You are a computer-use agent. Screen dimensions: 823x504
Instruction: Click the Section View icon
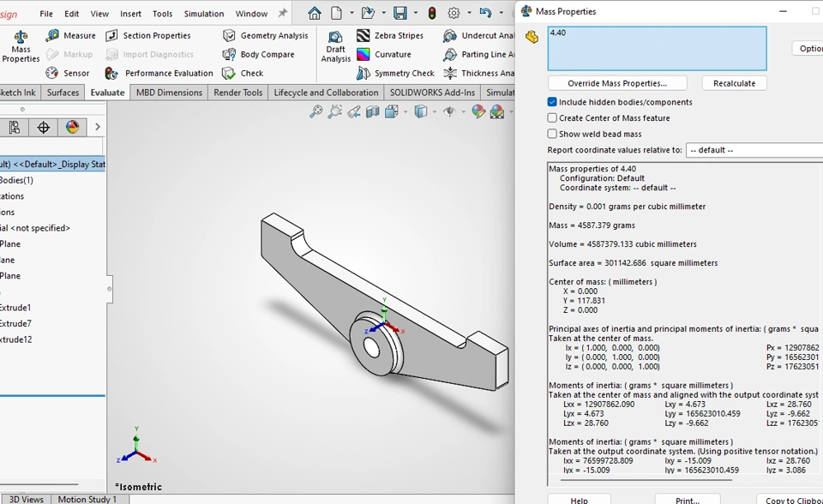373,111
